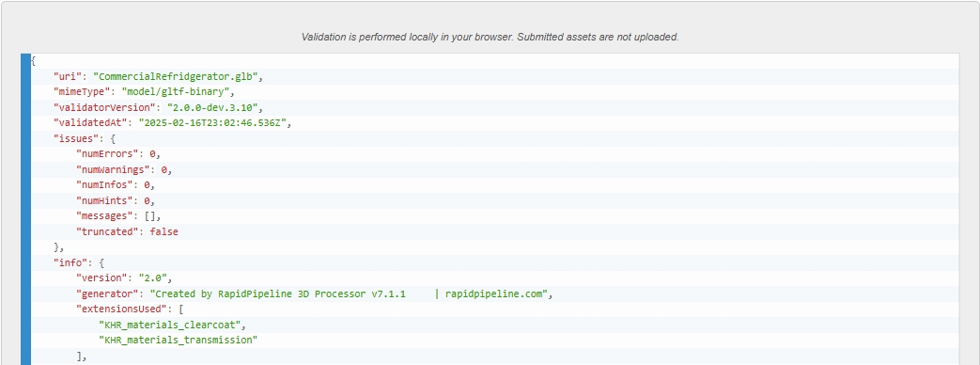Click the "numWarnings" key

coord(113,169)
